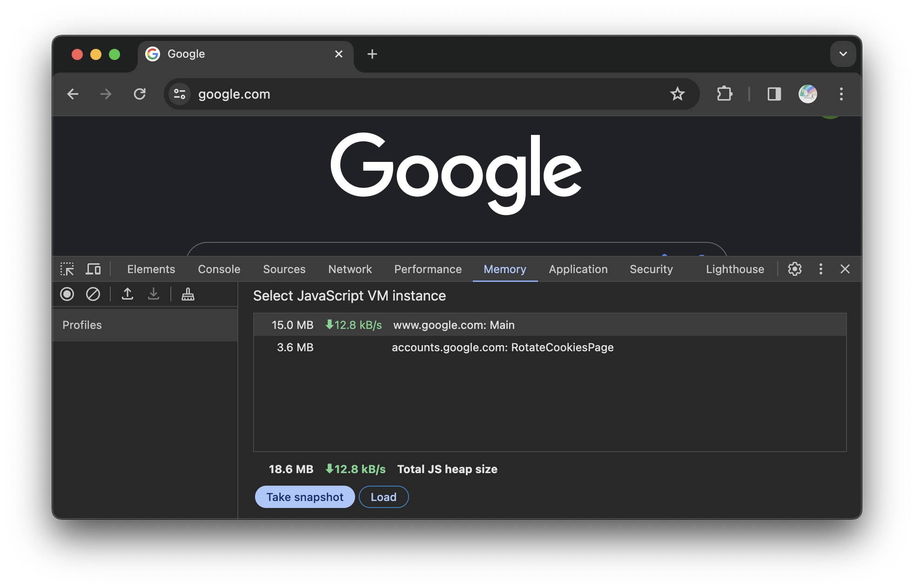Select accounts.google.com: RotateCookiesPage instance
Viewport: 914px width, 588px height.
550,347
